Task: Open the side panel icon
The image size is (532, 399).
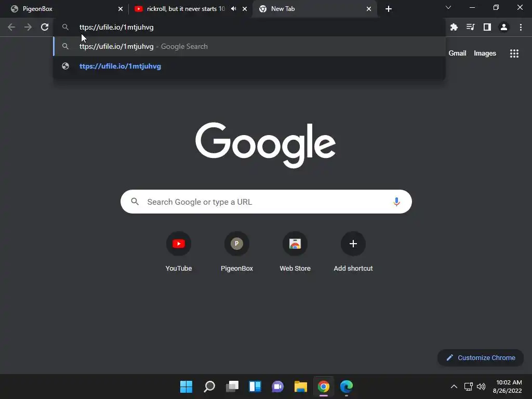Action: pos(487,27)
